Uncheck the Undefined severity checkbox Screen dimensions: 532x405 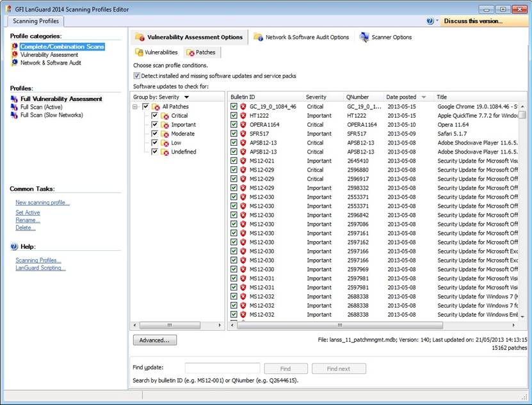[154, 152]
